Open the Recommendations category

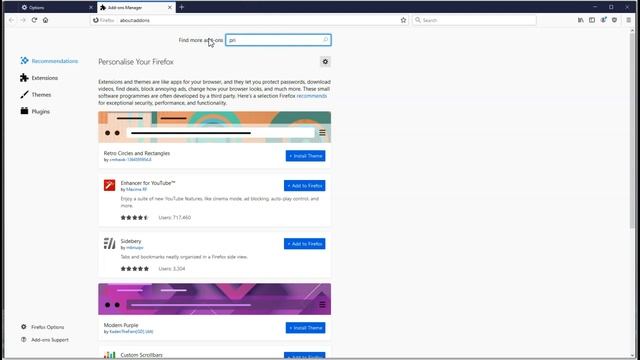click(x=49, y=61)
